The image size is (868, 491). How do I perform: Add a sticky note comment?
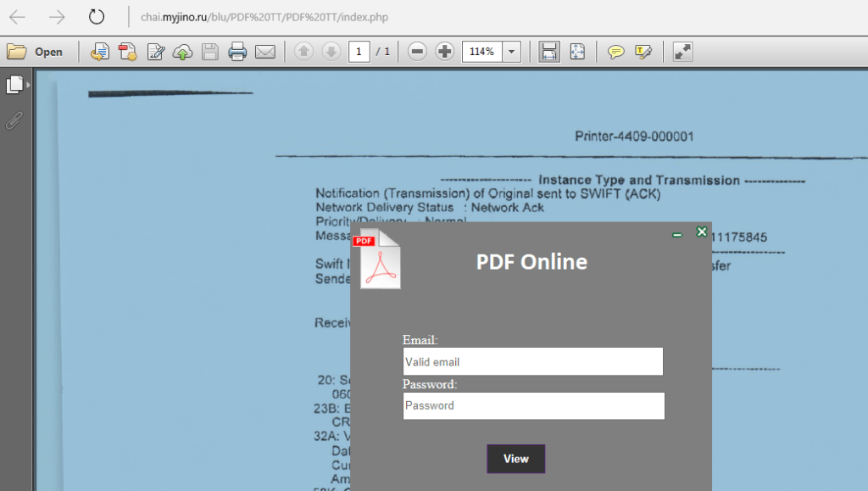[x=616, y=52]
